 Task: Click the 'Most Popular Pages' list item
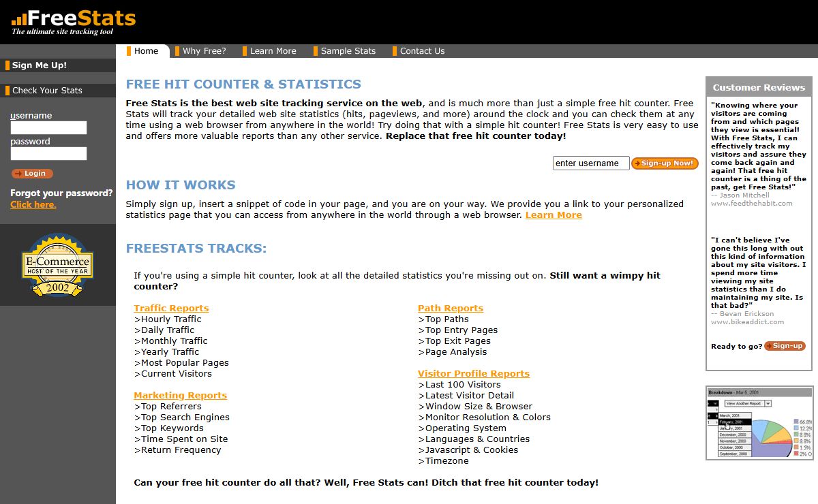(181, 363)
